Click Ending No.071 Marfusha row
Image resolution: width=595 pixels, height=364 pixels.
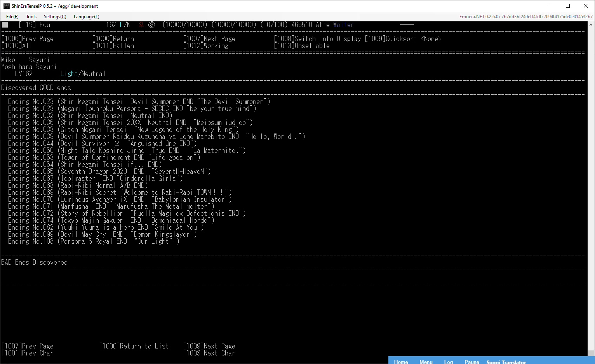[111, 206]
